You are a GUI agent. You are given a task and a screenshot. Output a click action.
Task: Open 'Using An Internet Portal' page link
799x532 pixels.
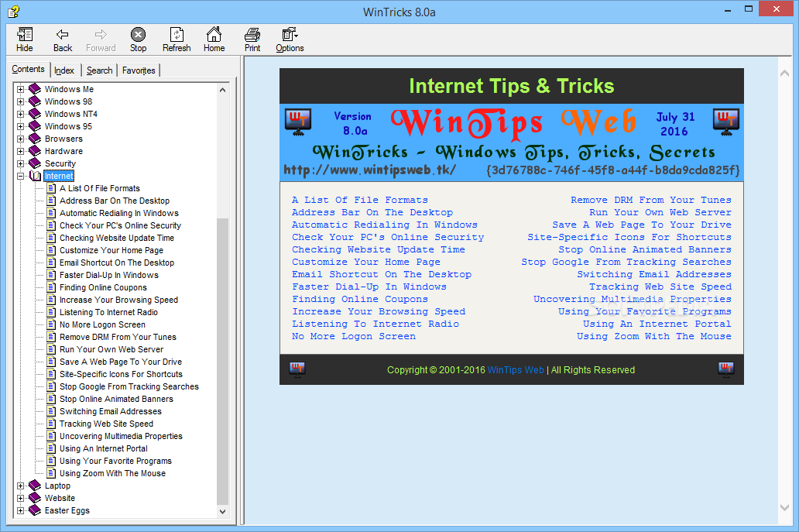[657, 324]
